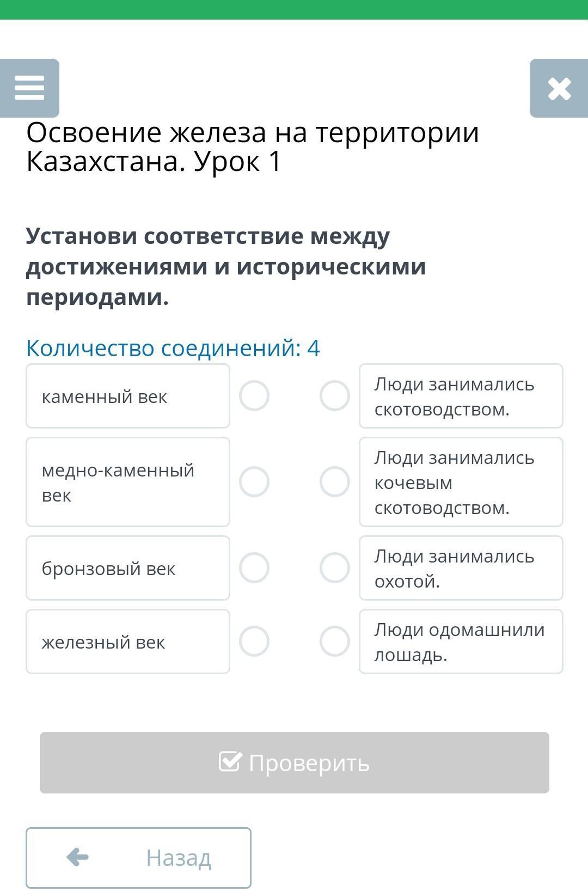The image size is (588, 892).
Task: Select the connector circle beside железный век
Action: 254,641
